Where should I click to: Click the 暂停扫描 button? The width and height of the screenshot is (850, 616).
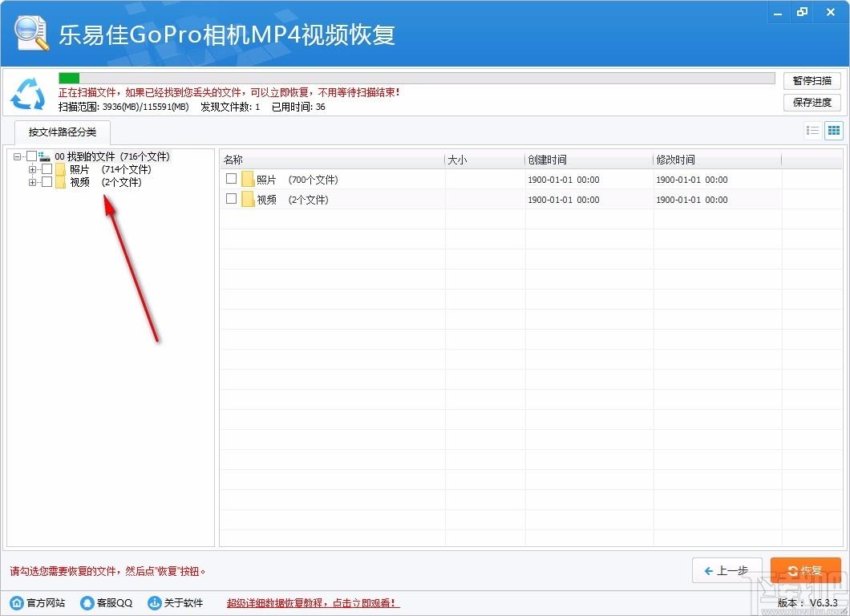(x=812, y=81)
